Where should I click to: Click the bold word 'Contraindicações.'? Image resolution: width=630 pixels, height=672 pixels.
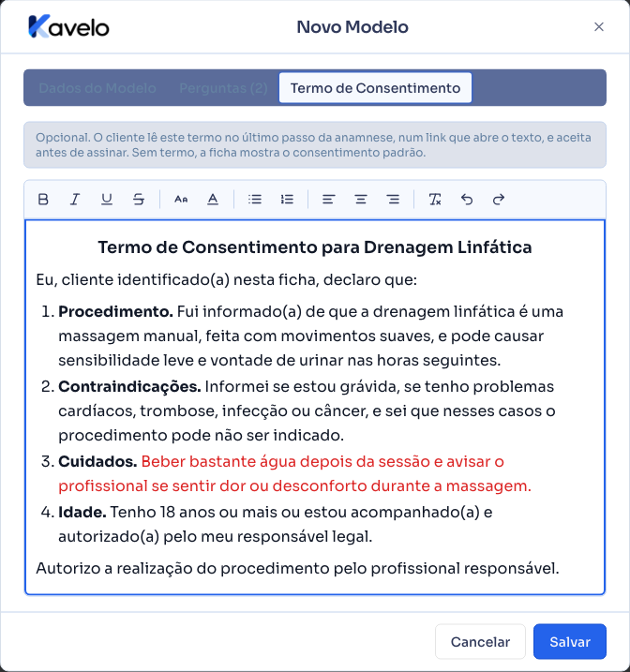click(129, 386)
